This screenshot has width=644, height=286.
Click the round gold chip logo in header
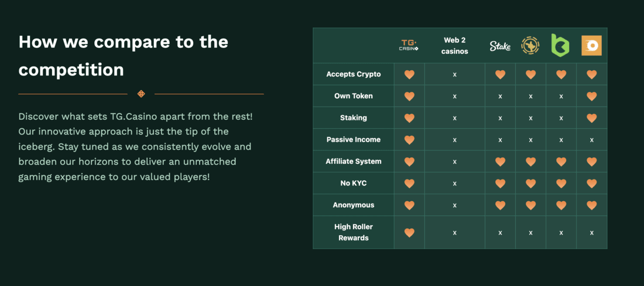click(530, 46)
